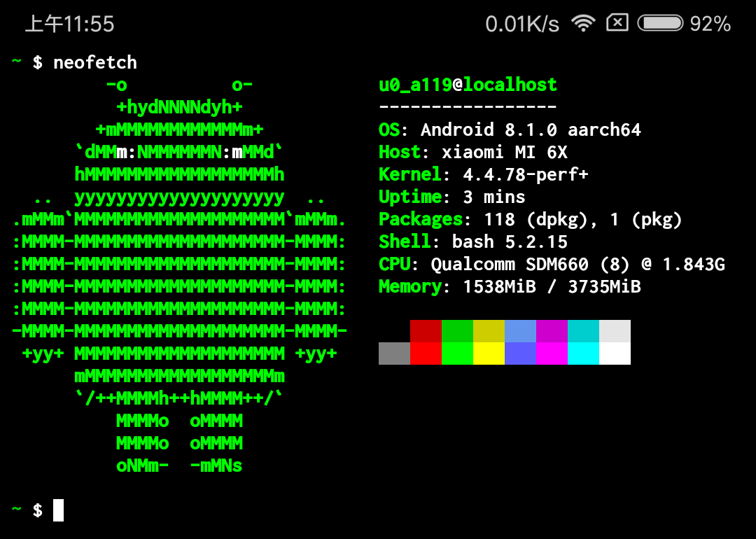Click the bright red swatch in bottom row
The height and width of the screenshot is (539, 756).
click(426, 353)
